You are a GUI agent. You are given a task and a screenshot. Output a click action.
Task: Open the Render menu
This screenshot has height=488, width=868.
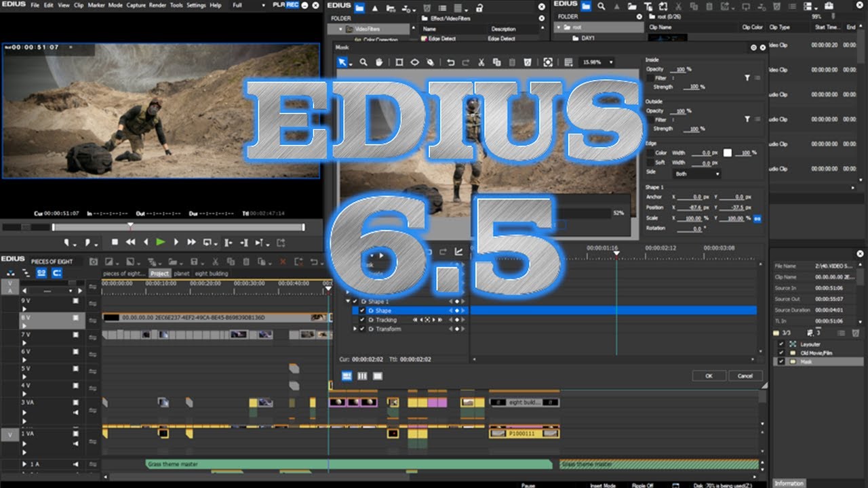157,5
